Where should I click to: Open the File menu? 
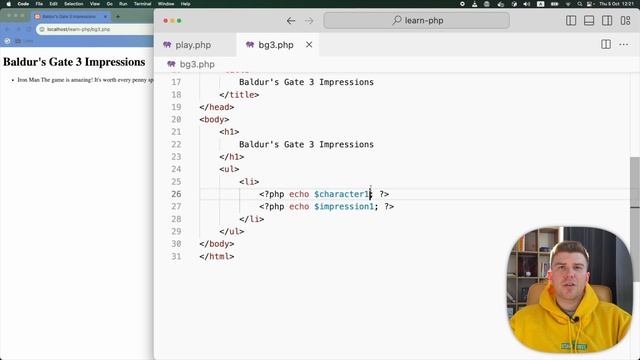point(39,4)
